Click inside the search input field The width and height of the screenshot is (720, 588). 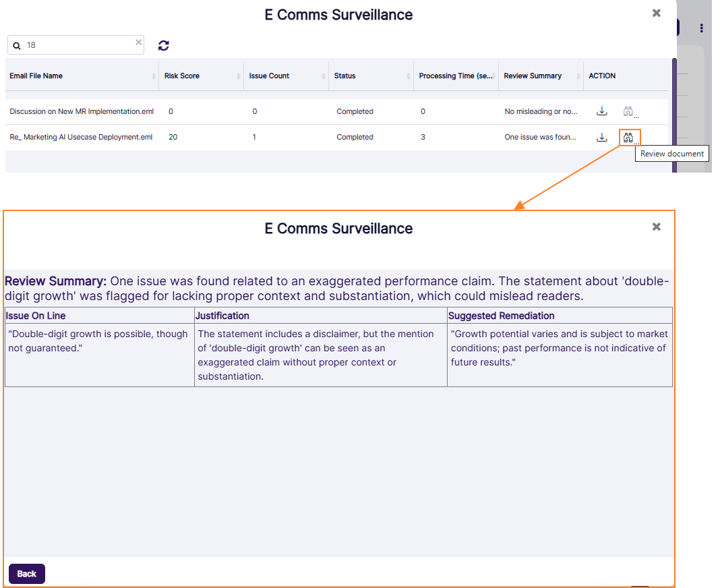click(x=74, y=45)
